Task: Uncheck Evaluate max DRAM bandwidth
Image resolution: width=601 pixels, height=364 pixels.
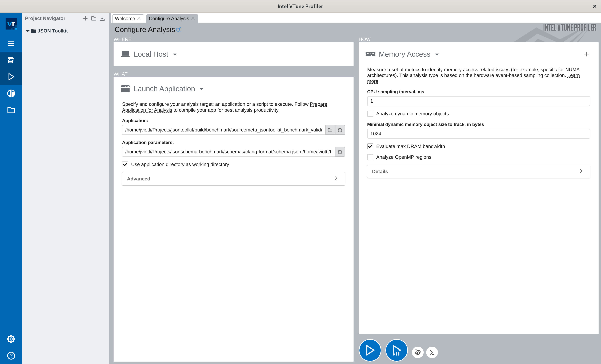Action: (x=370, y=146)
